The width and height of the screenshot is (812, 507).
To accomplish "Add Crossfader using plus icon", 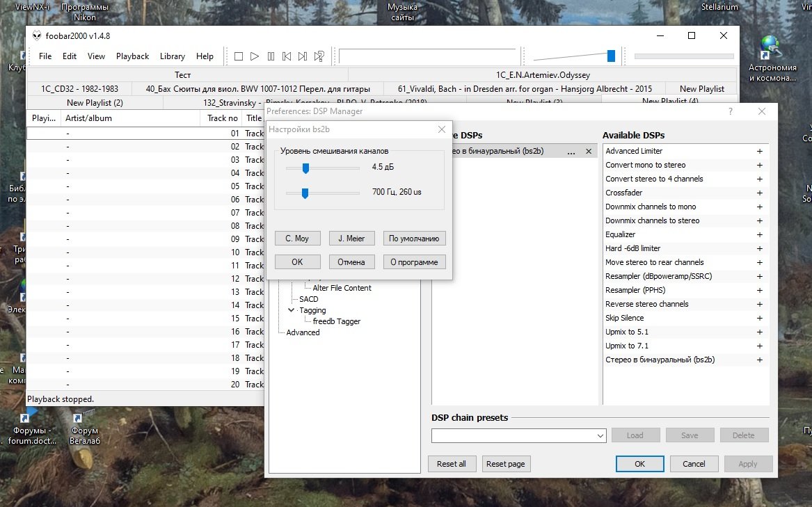I will [760, 193].
